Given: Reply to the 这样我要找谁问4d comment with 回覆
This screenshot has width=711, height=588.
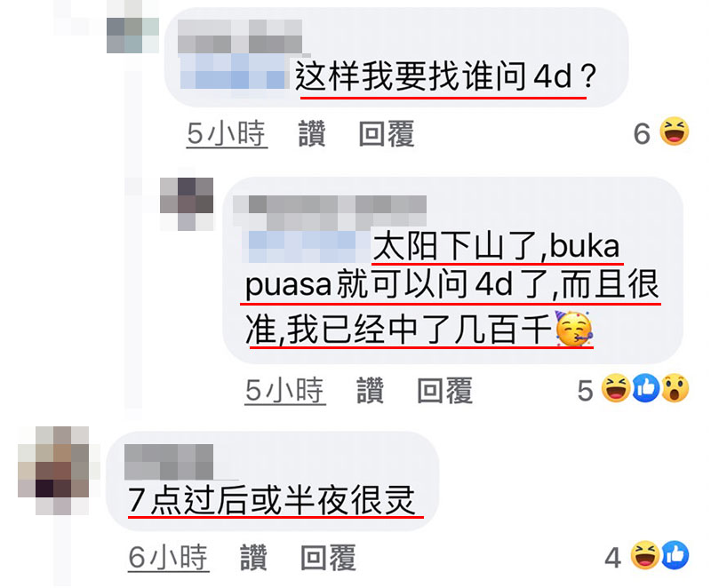Looking at the screenshot, I should tap(387, 133).
